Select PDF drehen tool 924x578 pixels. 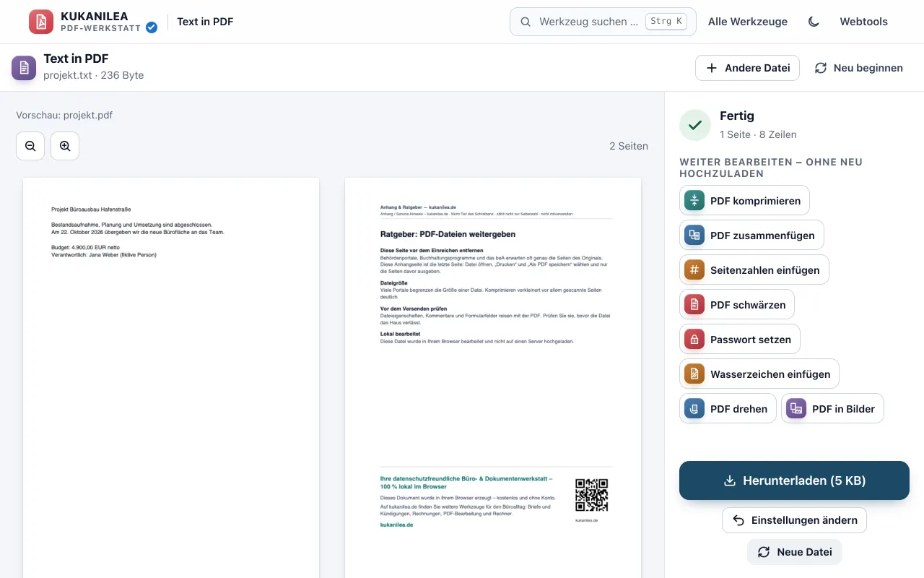tap(728, 408)
